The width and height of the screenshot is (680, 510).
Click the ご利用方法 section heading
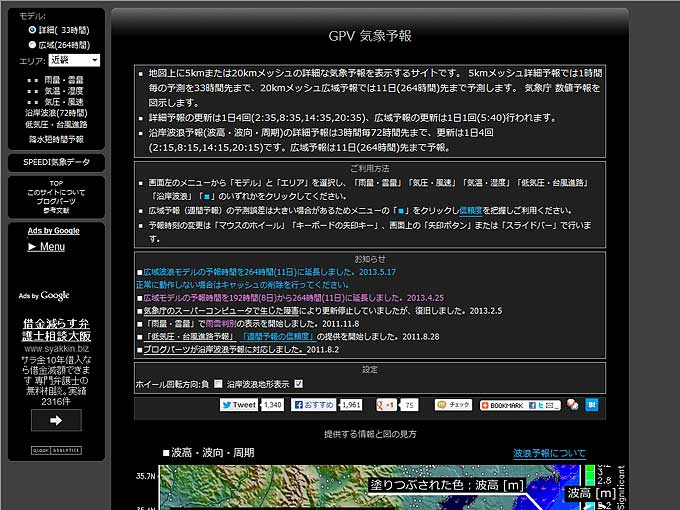pyautogui.click(x=370, y=168)
